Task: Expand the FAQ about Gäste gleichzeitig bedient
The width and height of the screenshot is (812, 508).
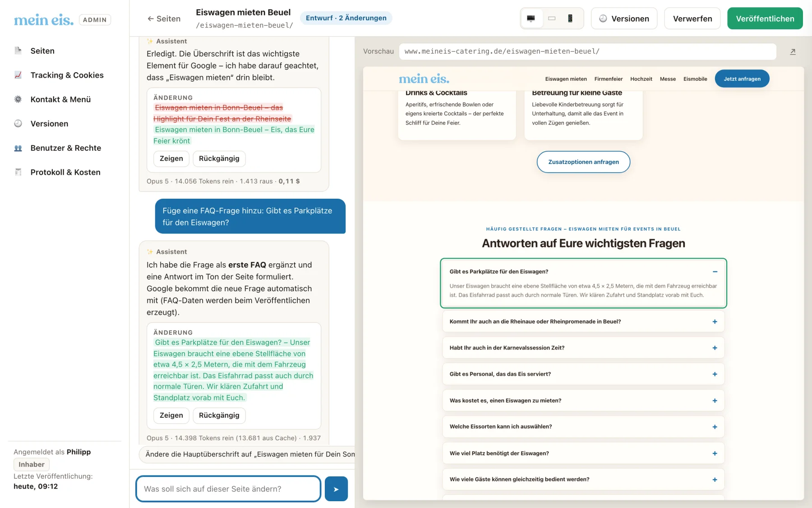Action: click(x=583, y=480)
